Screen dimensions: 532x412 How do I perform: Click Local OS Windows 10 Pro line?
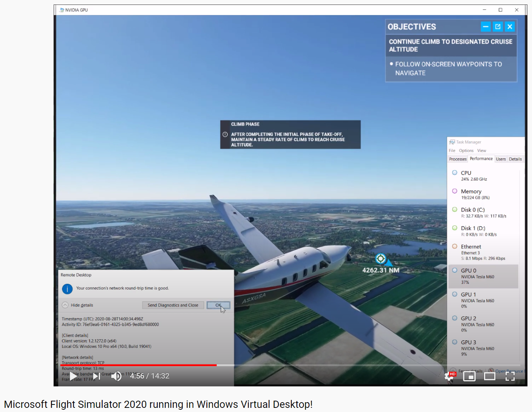(106, 346)
